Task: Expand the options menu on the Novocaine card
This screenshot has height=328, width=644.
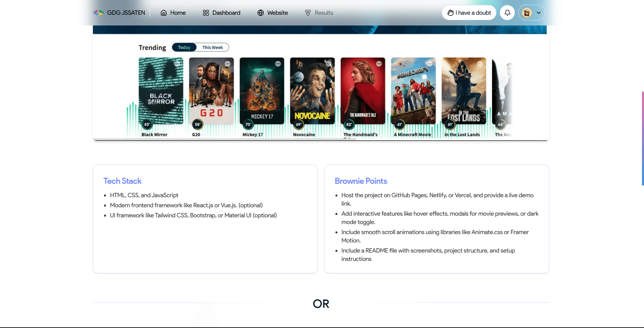Action: (329, 63)
